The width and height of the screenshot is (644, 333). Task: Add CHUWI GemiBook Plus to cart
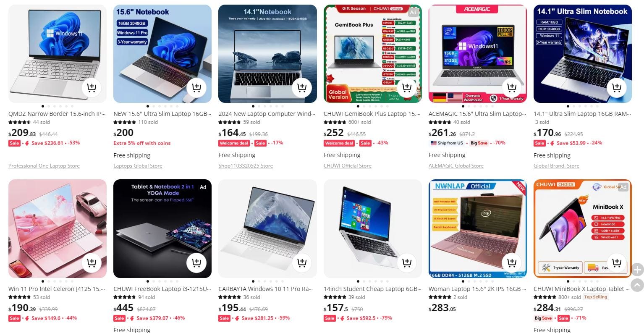[406, 88]
